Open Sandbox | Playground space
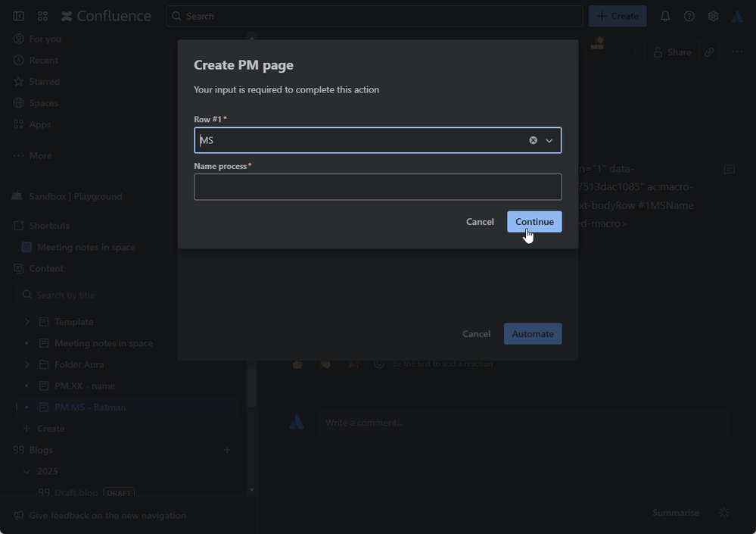This screenshot has height=534, width=756. point(76,196)
